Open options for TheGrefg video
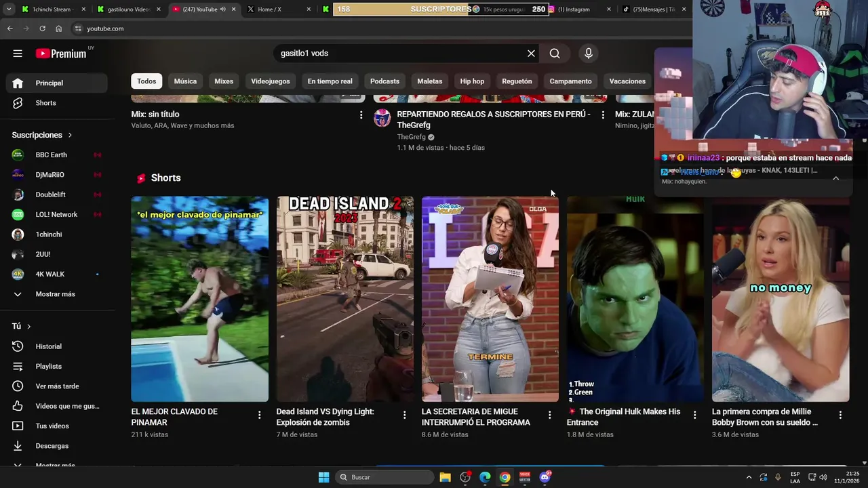Screen dimensions: 868x488 [603, 115]
